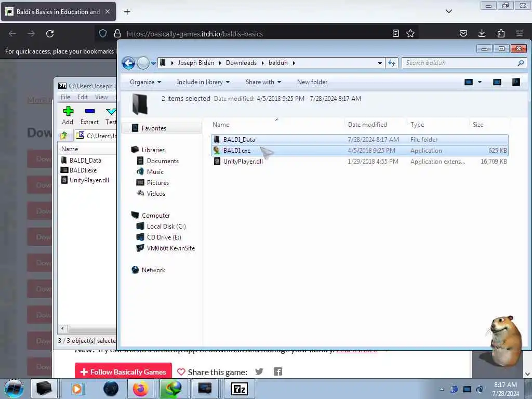Image resolution: width=532 pixels, height=399 pixels.
Task: Click 7-Zip Add button
Action: [68, 115]
